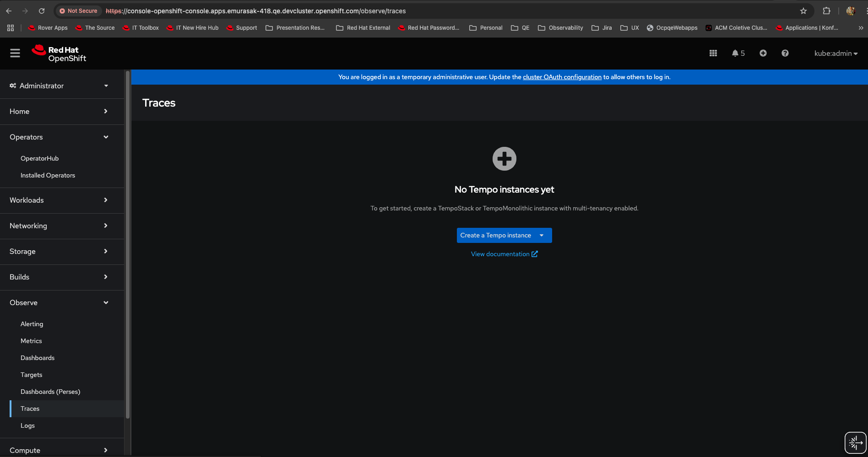Click the sidebar vertical scrollbar
The height and width of the screenshot is (457, 868).
[128, 245]
